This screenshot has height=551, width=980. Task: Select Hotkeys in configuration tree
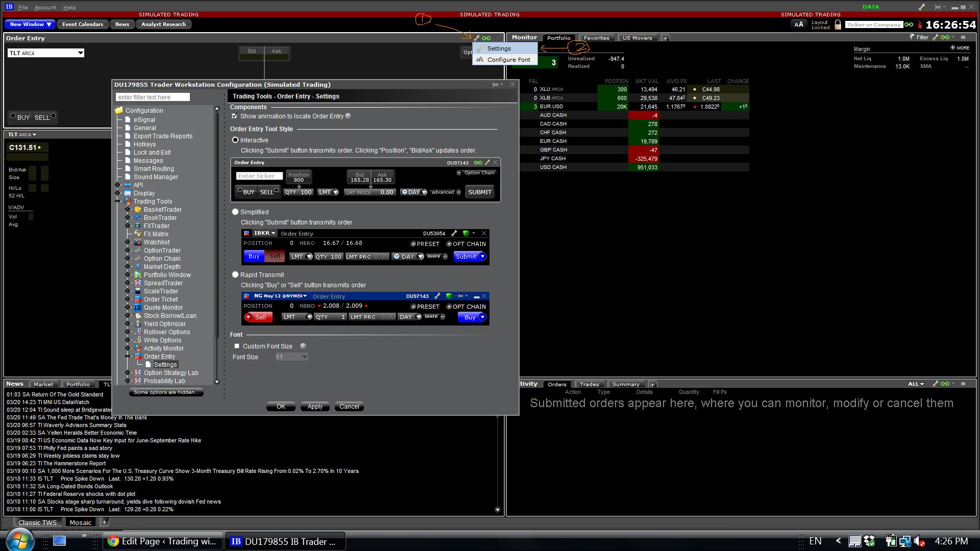tap(144, 144)
